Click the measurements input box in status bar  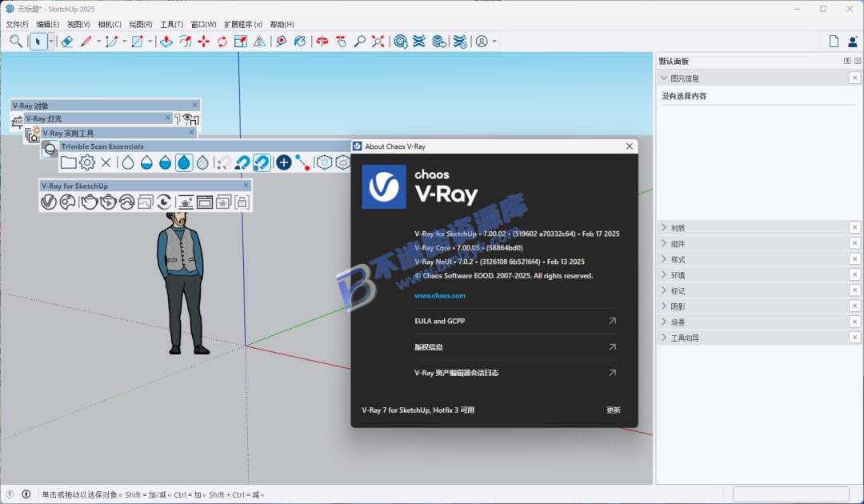click(x=790, y=494)
